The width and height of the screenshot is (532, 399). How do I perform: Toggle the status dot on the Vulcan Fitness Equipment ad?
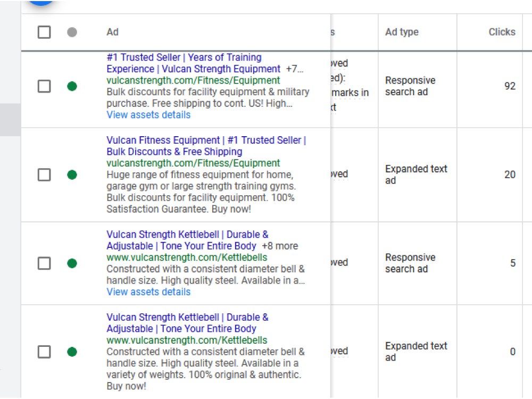[72, 174]
